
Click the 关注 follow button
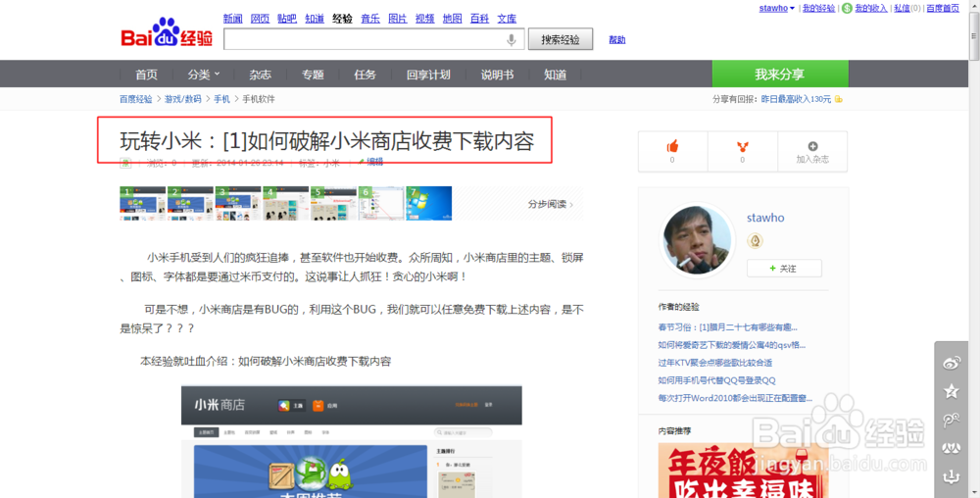[x=784, y=268]
